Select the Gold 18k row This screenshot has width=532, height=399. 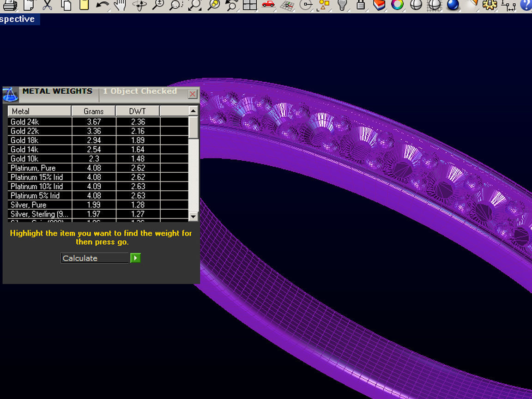tap(98, 140)
